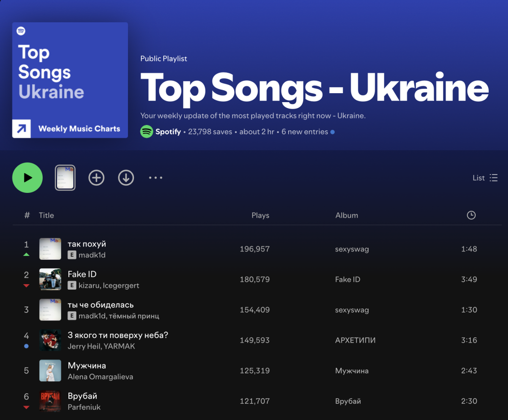This screenshot has height=420, width=508.
Task: Play the Top Songs Ukraine playlist
Action: coord(27,178)
